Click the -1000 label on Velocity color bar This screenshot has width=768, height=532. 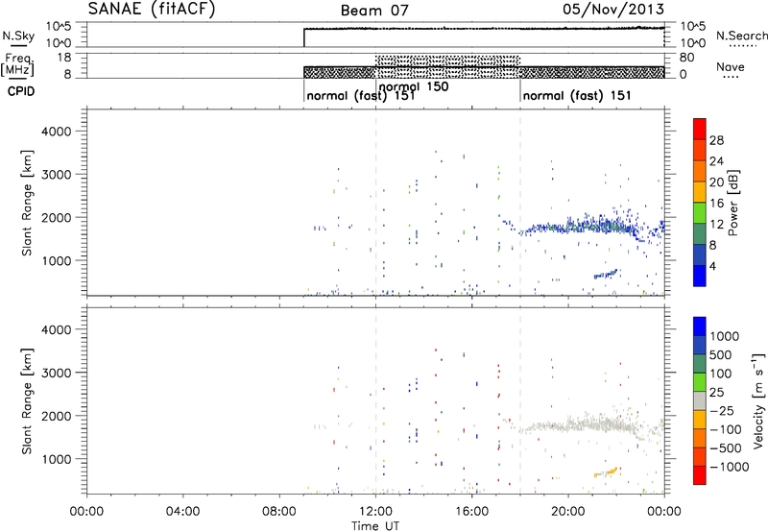pos(729,467)
